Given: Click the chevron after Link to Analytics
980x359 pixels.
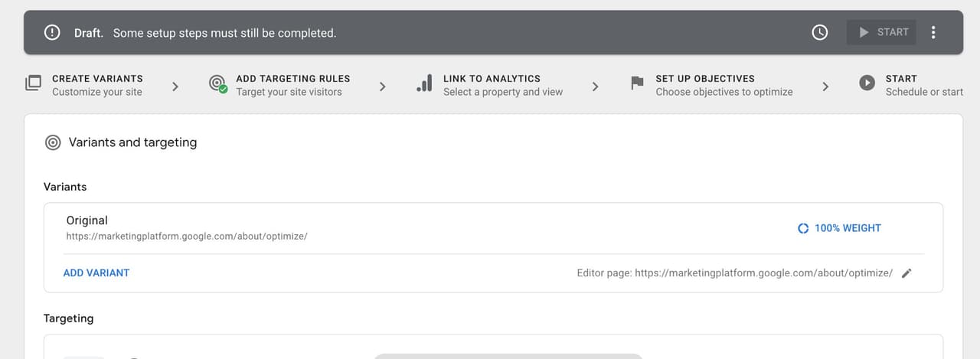Looking at the screenshot, I should (595, 86).
